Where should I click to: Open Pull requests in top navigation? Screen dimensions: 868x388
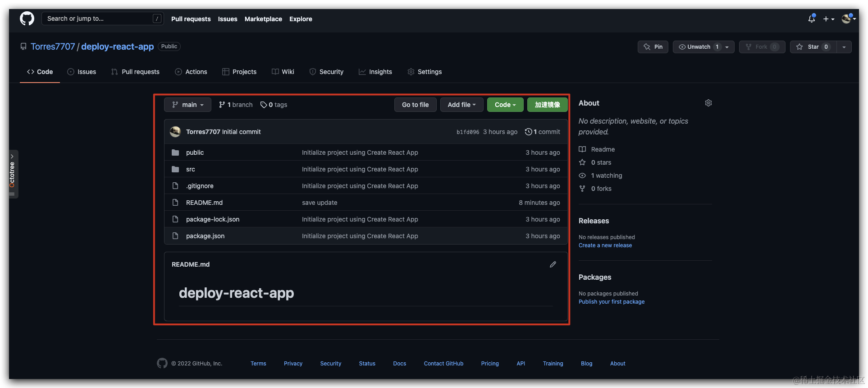coord(191,19)
